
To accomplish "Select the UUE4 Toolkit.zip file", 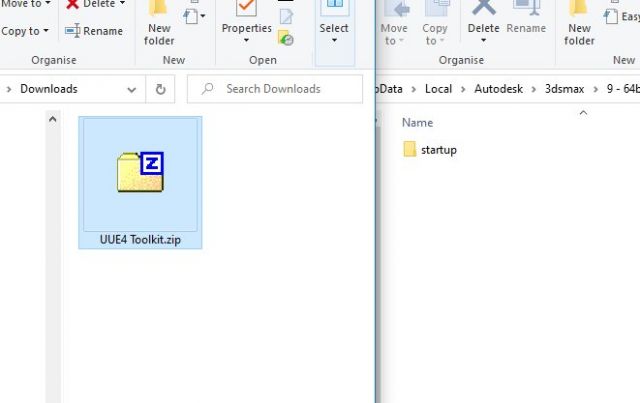I will tap(140, 182).
